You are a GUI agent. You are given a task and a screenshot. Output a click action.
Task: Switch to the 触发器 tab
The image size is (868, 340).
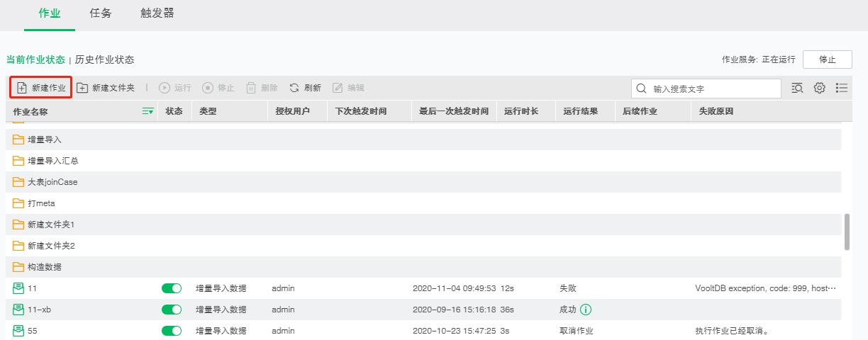click(x=157, y=13)
